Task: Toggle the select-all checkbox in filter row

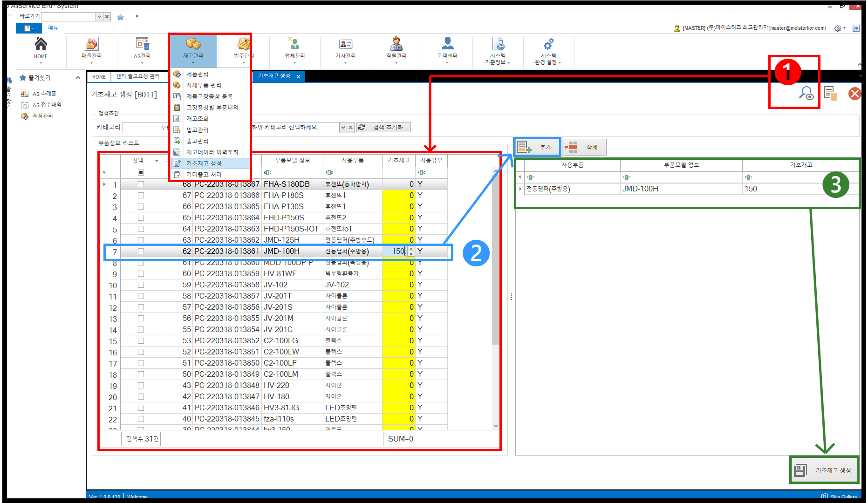Action: [141, 173]
